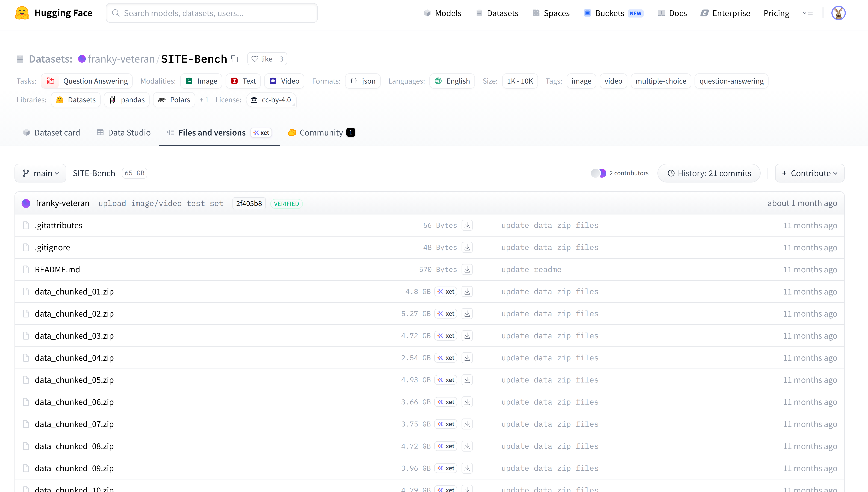The image size is (868, 492).
Task: Click the xet badge on data_chunked_04.zip
Action: (446, 358)
